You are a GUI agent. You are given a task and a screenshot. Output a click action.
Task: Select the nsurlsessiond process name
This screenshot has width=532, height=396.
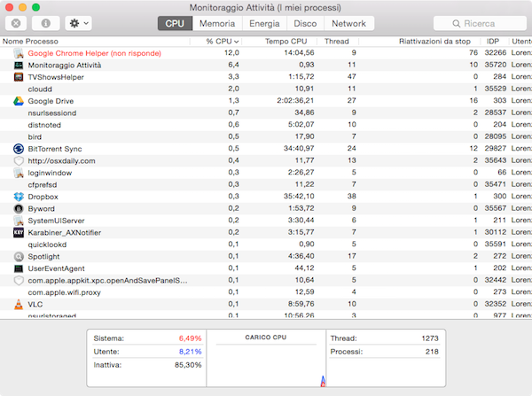tap(52, 113)
